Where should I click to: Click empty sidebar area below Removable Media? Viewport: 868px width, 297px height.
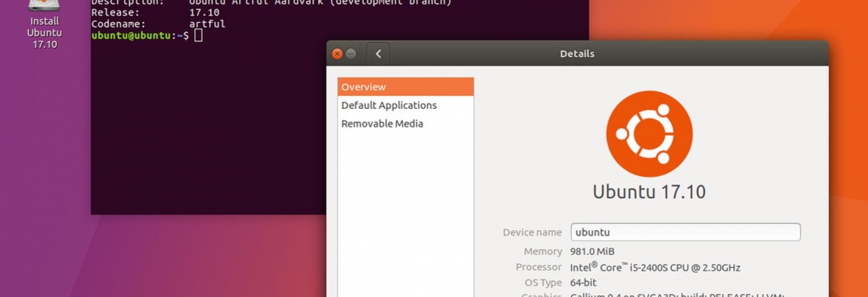406,216
